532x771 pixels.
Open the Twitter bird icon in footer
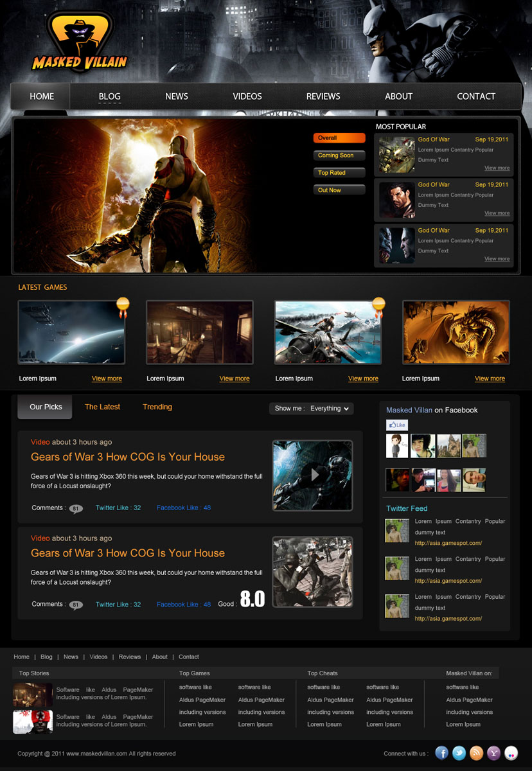click(459, 753)
